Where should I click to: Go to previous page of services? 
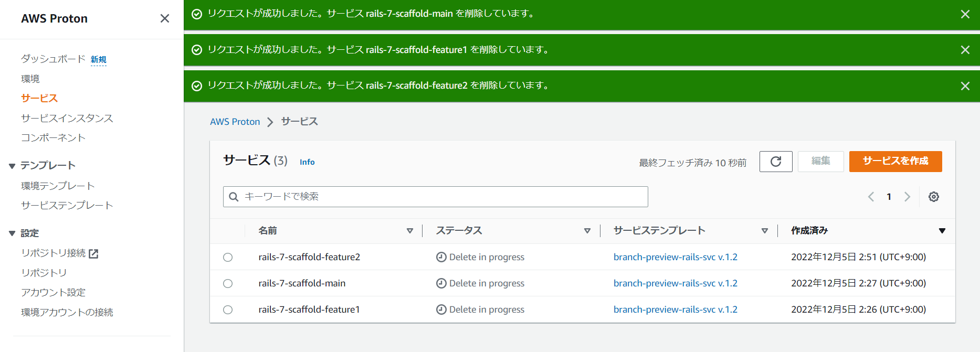[871, 197]
